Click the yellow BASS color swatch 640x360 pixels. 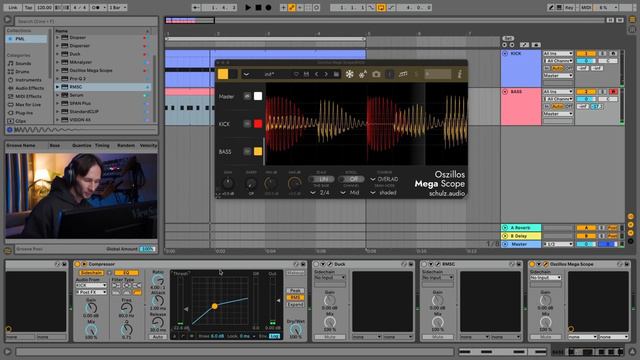coord(258,151)
